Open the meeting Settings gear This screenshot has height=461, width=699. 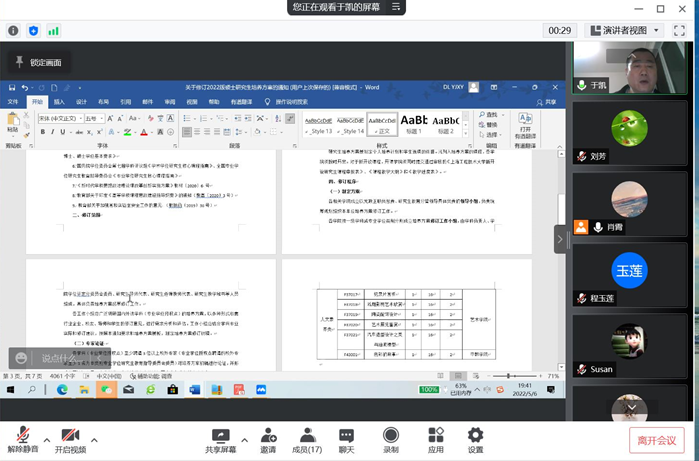pyautogui.click(x=475, y=440)
